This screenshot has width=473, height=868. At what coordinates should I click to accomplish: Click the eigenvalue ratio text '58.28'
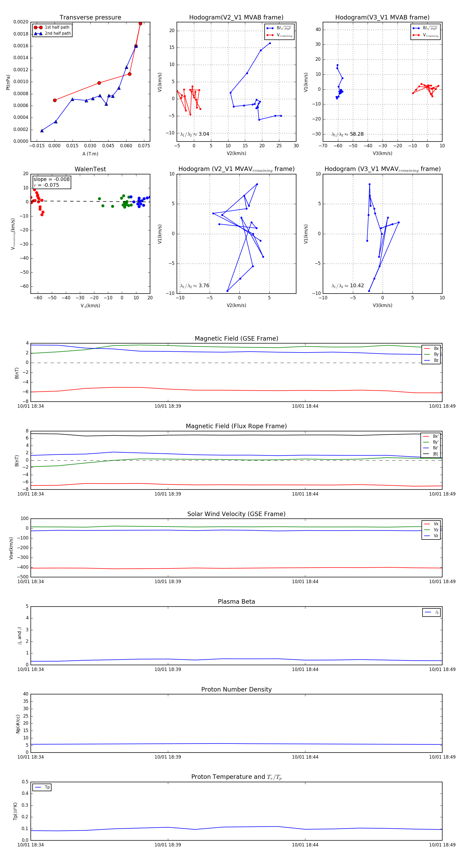pyautogui.click(x=357, y=134)
